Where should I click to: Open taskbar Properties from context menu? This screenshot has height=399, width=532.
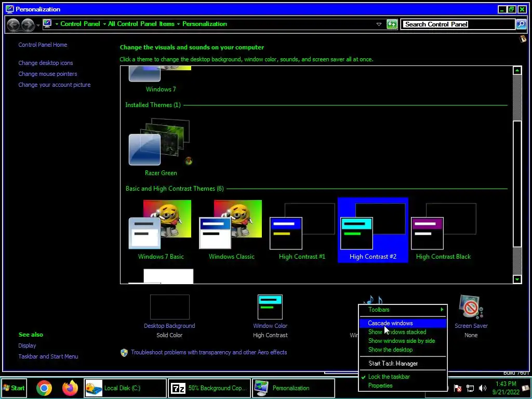(403, 385)
